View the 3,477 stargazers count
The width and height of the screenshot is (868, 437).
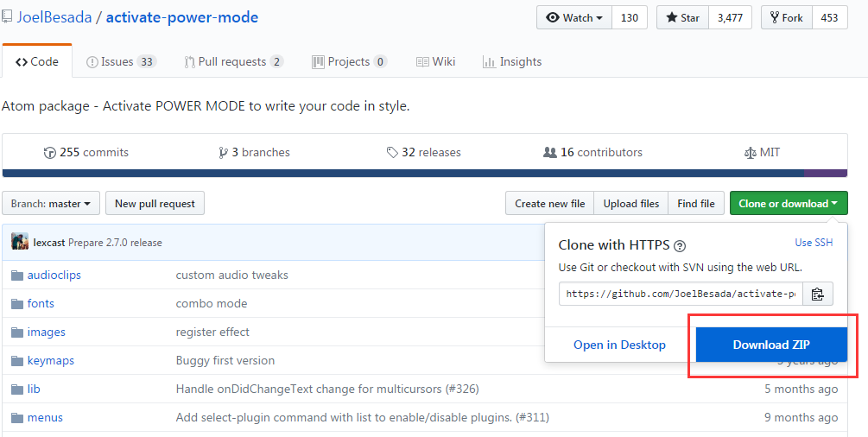click(730, 18)
